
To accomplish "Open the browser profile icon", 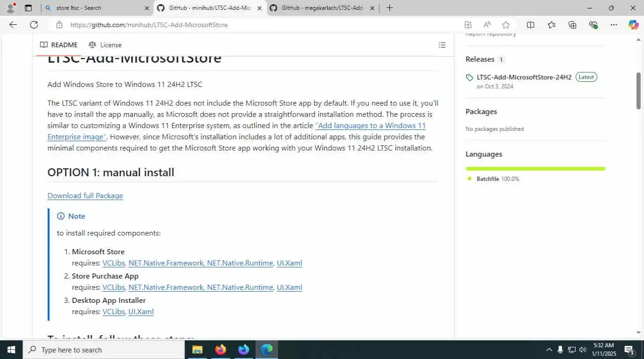I will (10, 8).
